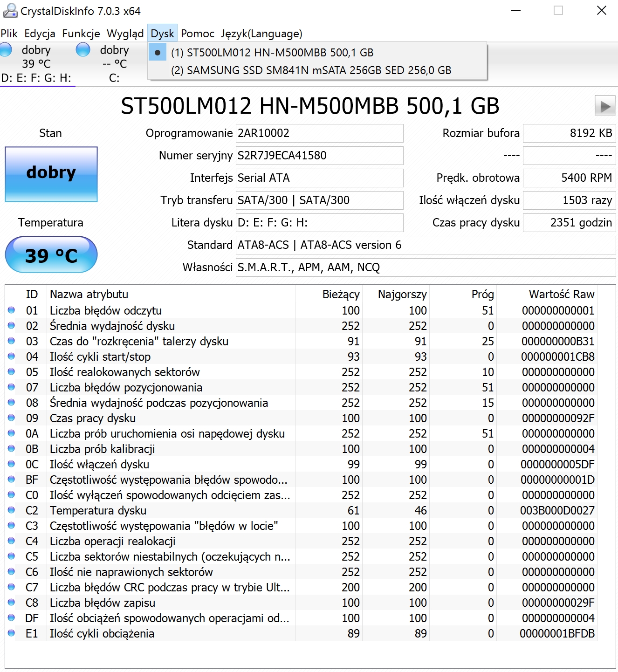Click the 2351 godzin power-on hours field
Screen dimensions: 618x672
click(569, 223)
